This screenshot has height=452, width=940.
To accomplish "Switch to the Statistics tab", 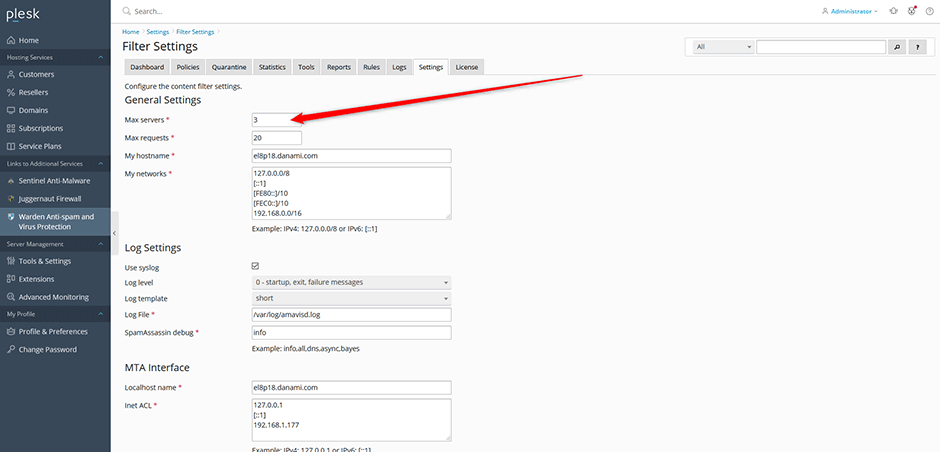I will 272,67.
